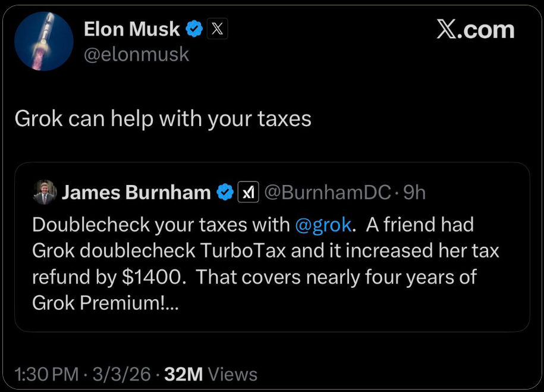Click the xAI affiliation badge icon
Image resolution: width=544 pixels, height=392 pixels.
[x=249, y=192]
